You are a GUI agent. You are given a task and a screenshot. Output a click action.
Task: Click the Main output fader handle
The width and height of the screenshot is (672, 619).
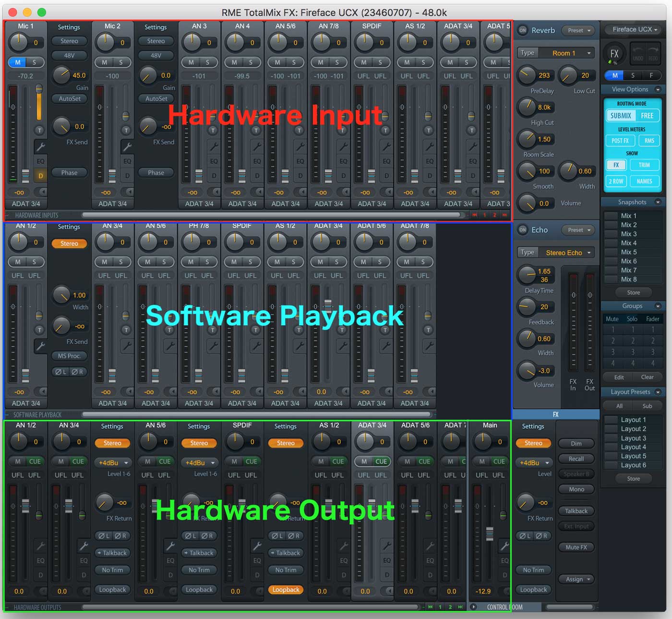click(490, 534)
